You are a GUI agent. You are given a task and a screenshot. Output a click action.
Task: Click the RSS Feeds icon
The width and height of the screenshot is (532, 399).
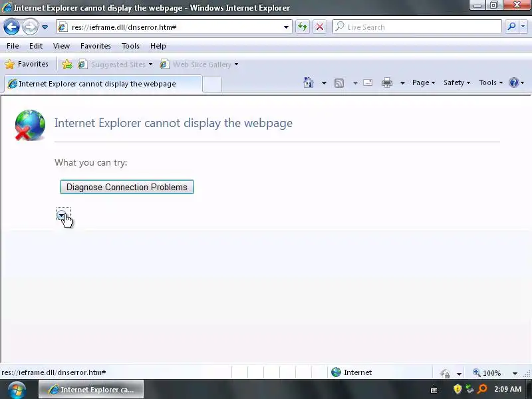(339, 82)
